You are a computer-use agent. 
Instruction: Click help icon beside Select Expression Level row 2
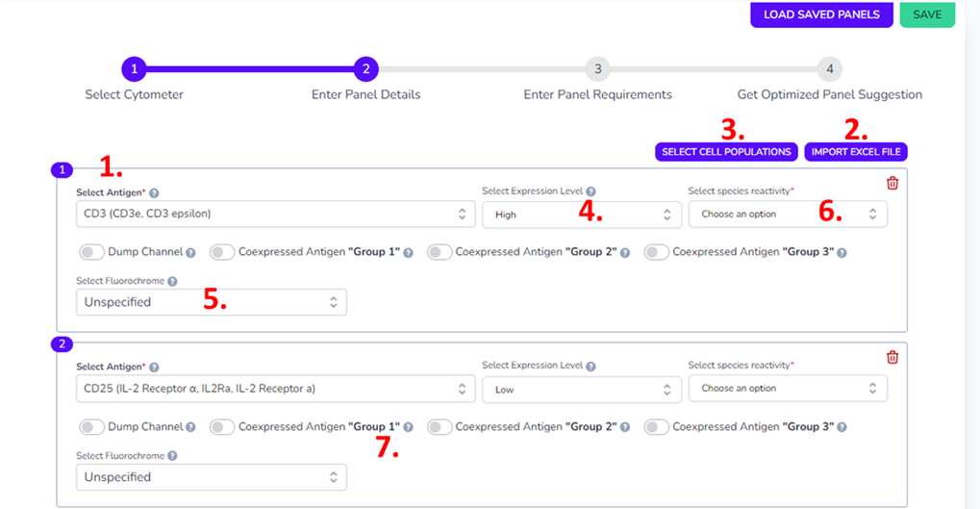pos(591,367)
